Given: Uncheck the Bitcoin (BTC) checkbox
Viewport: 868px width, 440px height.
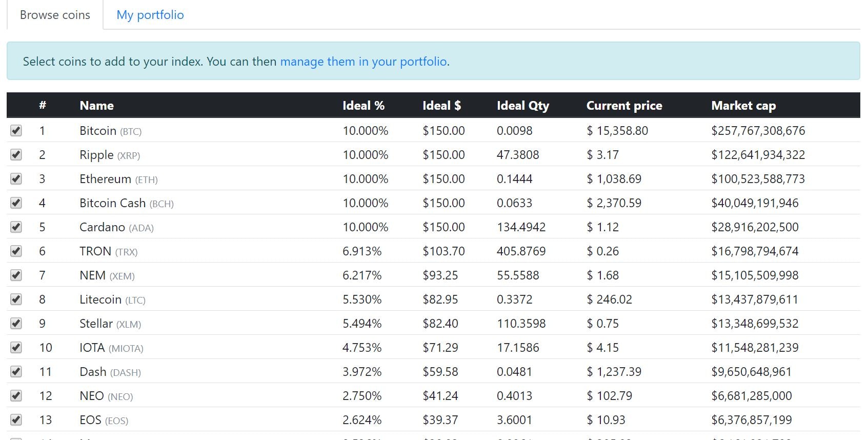Looking at the screenshot, I should pos(16,130).
